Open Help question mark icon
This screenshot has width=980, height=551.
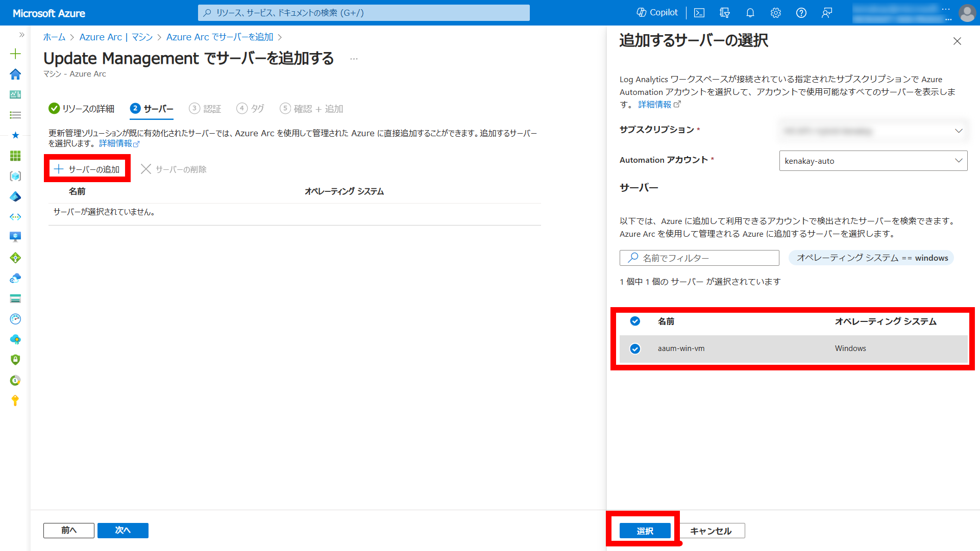click(801, 13)
